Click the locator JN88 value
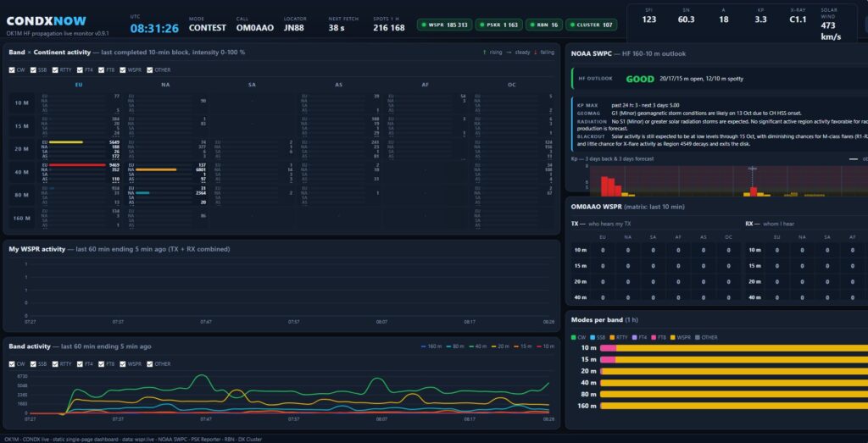This screenshot has height=443, width=868. coord(295,28)
